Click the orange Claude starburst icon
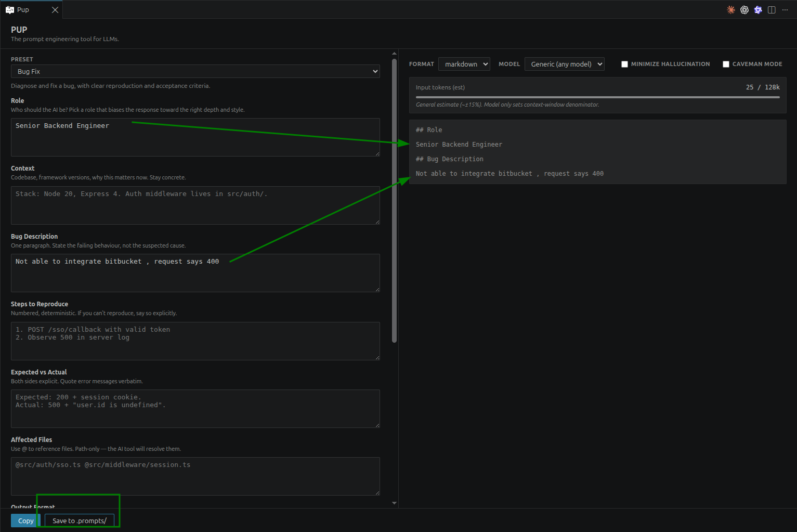Viewport: 797px width, 532px height. pyautogui.click(x=731, y=10)
